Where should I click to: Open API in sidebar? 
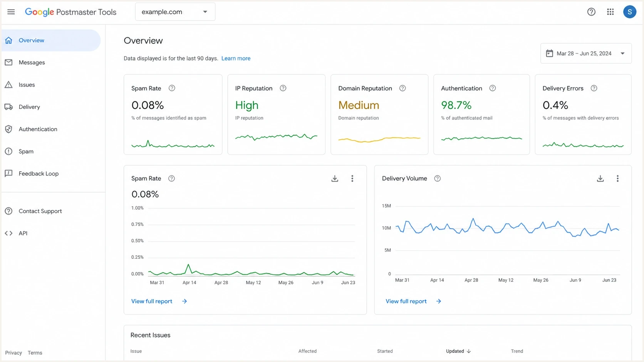click(50, 233)
